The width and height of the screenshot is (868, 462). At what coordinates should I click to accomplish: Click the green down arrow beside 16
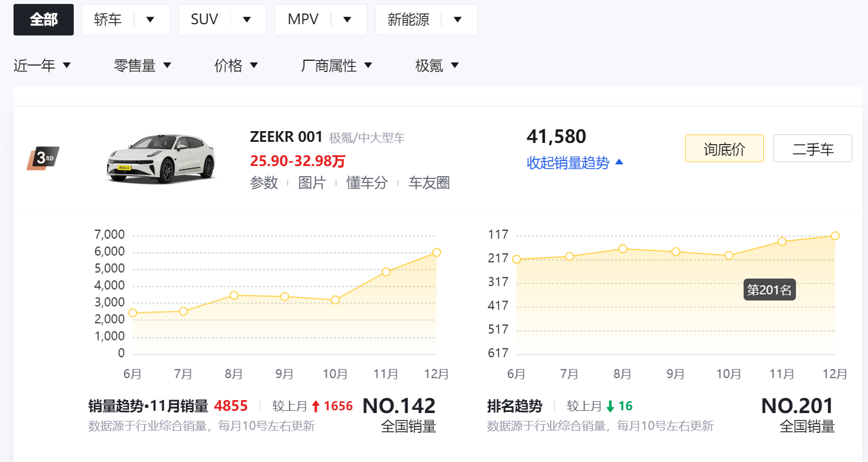click(610, 406)
